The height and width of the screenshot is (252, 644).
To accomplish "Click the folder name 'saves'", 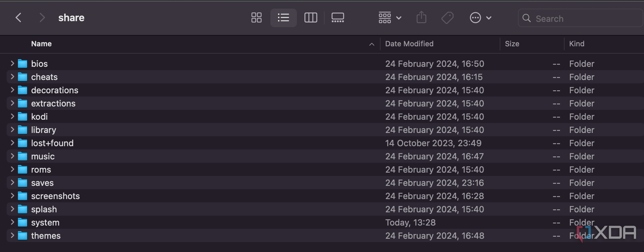I will click(42, 183).
